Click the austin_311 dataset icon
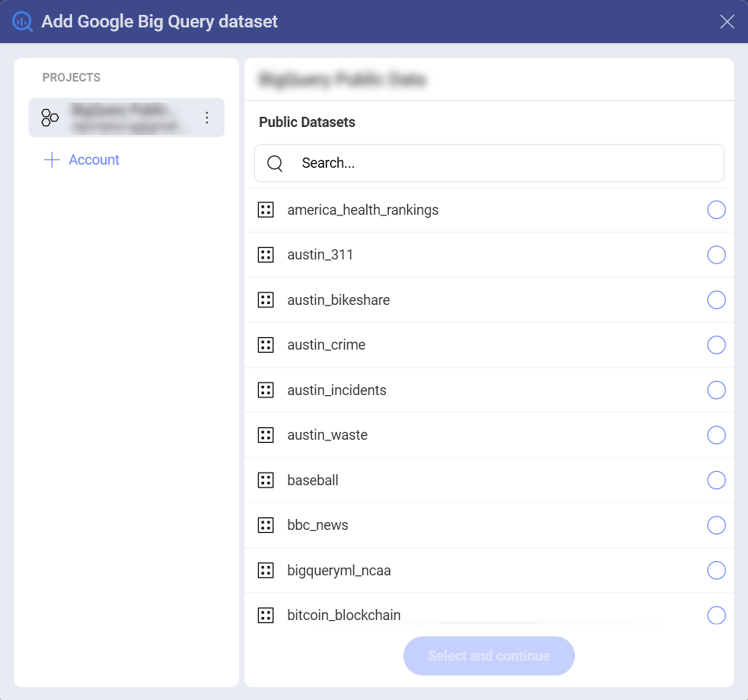Screen dimensions: 748x700 coord(266,255)
